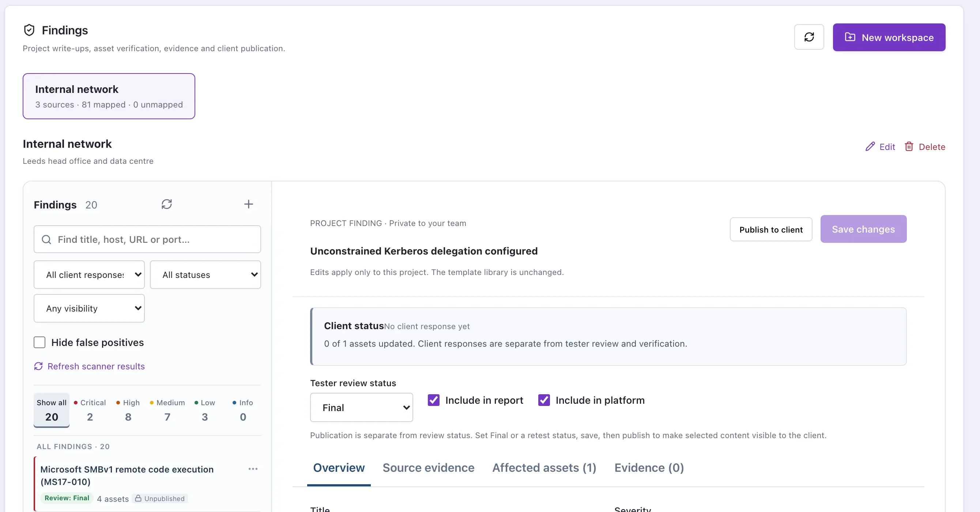Open the Affected assets (1) tab
The width and height of the screenshot is (980, 512).
click(x=544, y=467)
